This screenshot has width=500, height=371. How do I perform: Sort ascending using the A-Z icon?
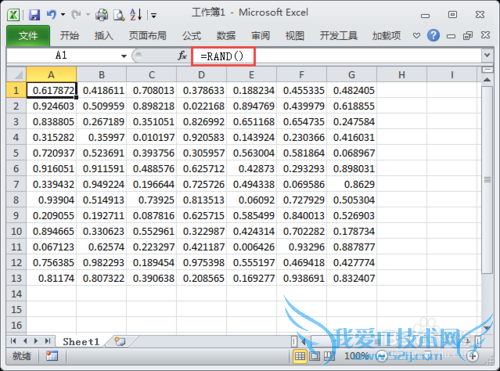coord(136,14)
